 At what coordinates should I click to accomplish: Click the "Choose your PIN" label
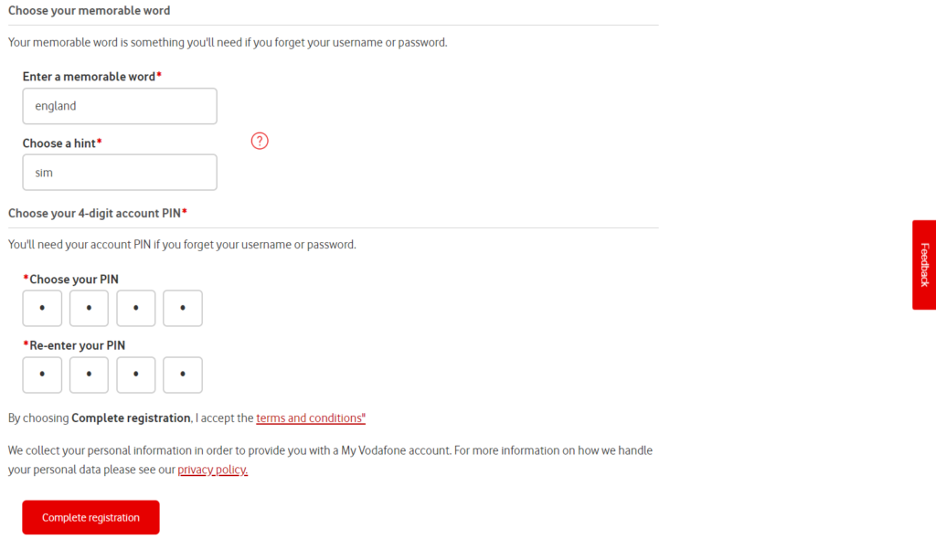point(73,280)
